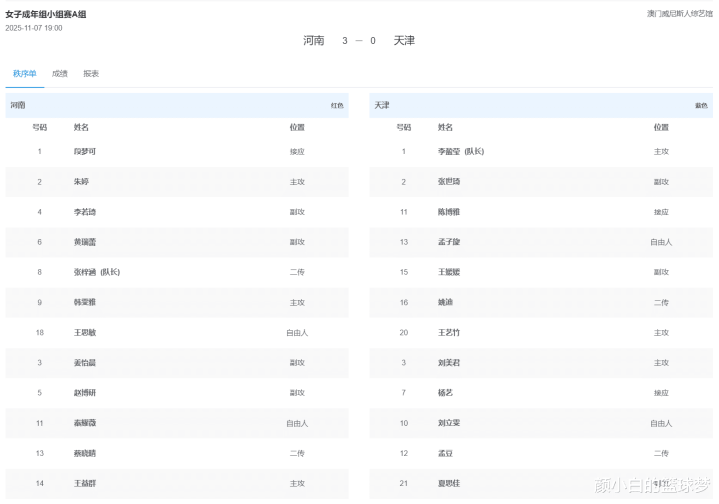Select 河南 player number 4 name
719x504 pixels.
[x=85, y=212]
